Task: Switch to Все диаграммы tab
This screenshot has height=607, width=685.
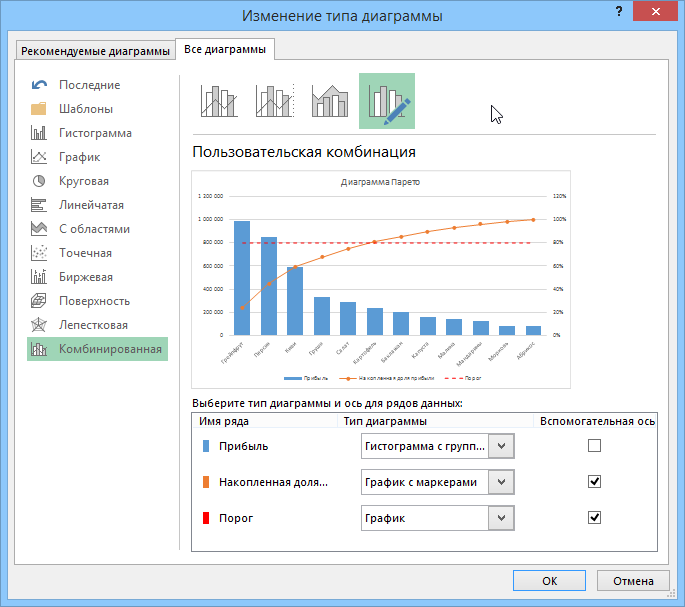Action: pyautogui.click(x=225, y=49)
